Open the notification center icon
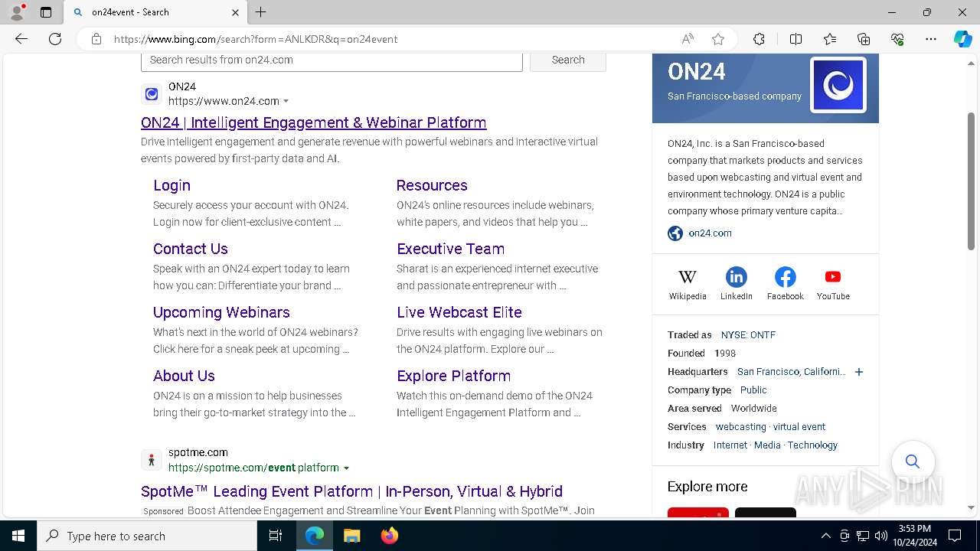This screenshot has height=551, width=980. point(955,536)
